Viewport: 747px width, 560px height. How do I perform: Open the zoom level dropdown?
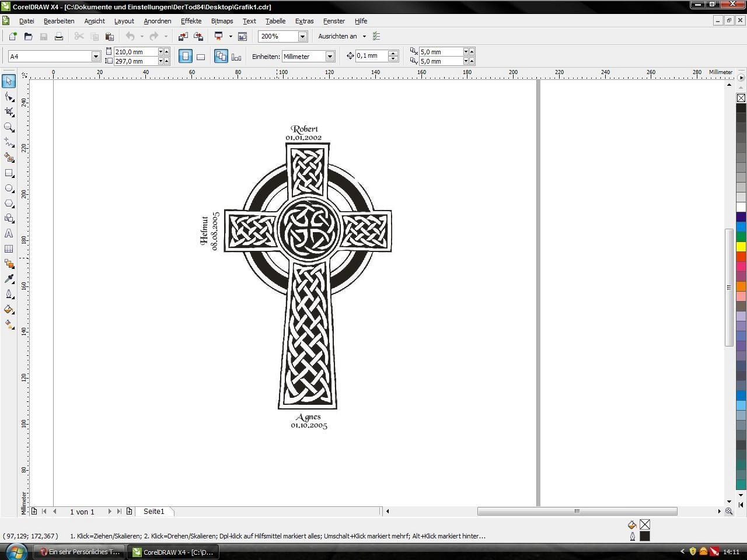click(x=302, y=36)
